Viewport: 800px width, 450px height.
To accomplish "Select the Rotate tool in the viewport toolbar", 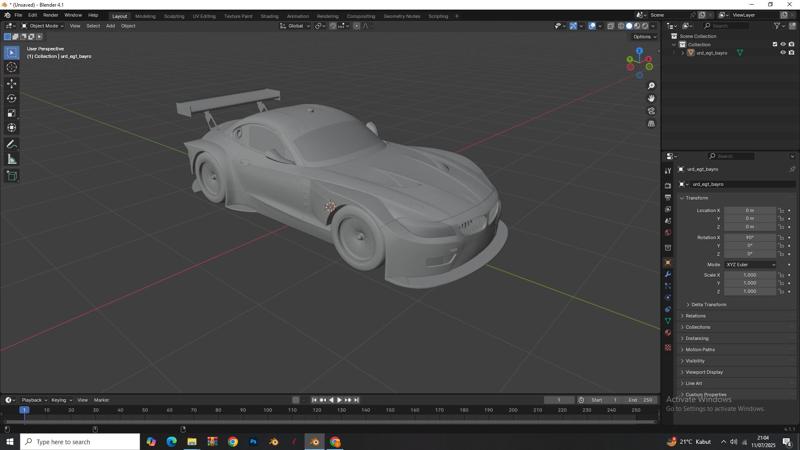I will click(12, 98).
